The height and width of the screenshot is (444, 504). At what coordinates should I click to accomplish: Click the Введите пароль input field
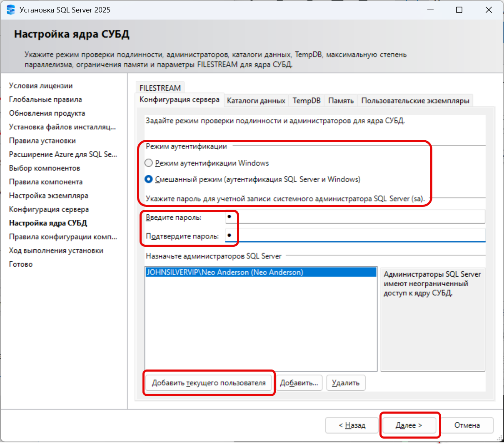[355, 217]
